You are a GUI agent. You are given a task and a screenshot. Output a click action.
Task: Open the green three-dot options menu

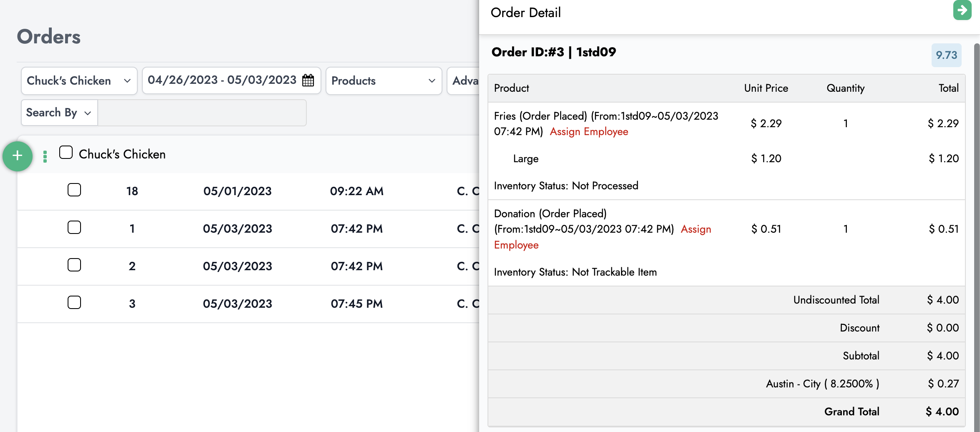point(45,156)
